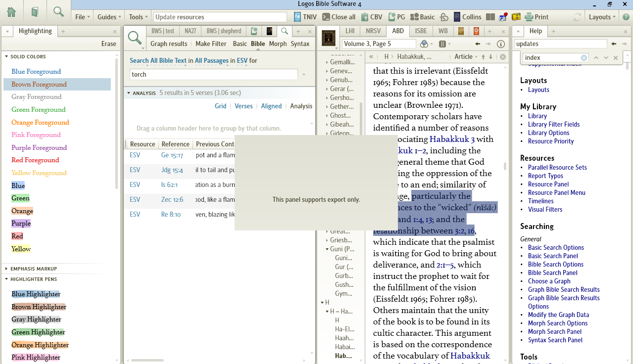Click Graph results

pos(169,44)
